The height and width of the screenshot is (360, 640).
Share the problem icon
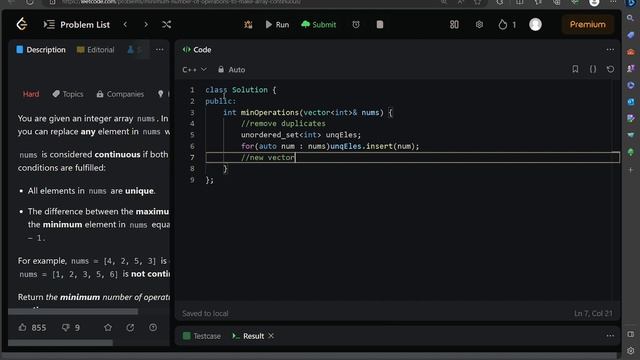click(130, 327)
